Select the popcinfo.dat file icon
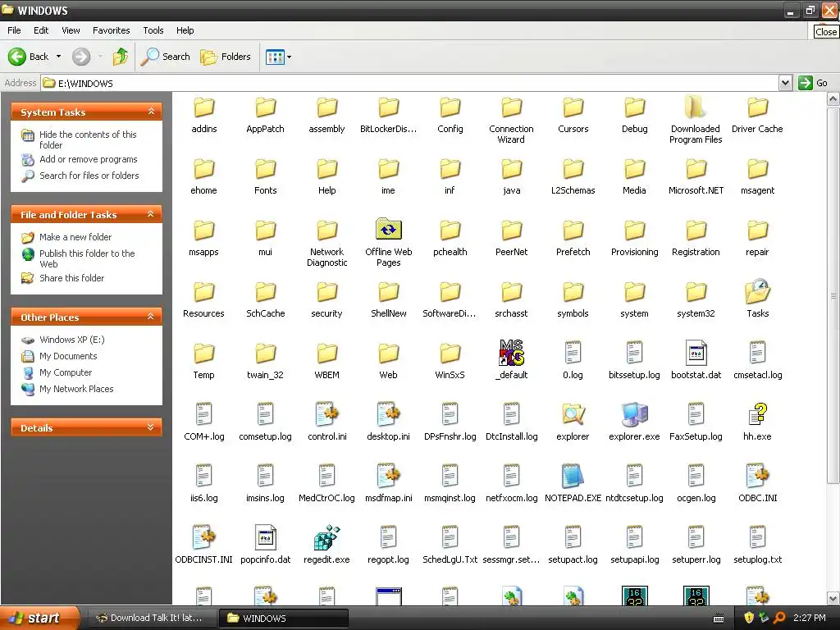Image resolution: width=840 pixels, height=630 pixels. 265,537
